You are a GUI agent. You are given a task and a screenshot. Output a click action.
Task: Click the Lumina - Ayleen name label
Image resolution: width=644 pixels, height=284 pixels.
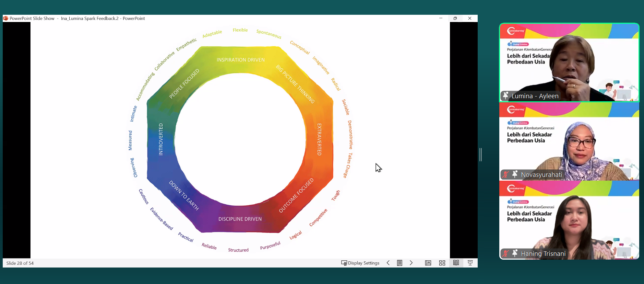(535, 96)
